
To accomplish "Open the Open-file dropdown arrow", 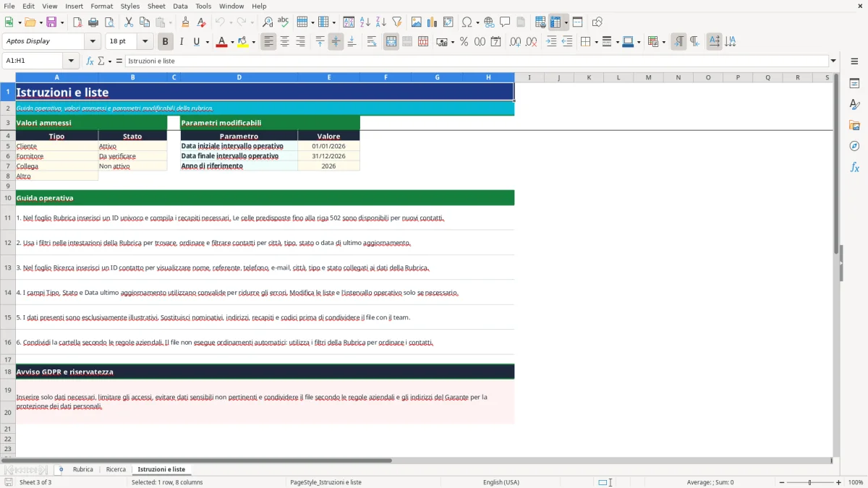I will 40,22.
